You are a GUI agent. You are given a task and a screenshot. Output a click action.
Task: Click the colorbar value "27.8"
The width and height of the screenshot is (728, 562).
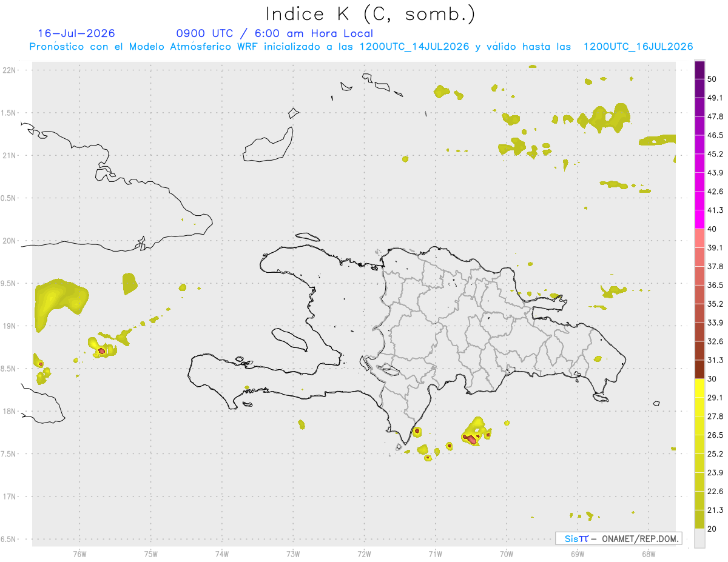pyautogui.click(x=715, y=416)
